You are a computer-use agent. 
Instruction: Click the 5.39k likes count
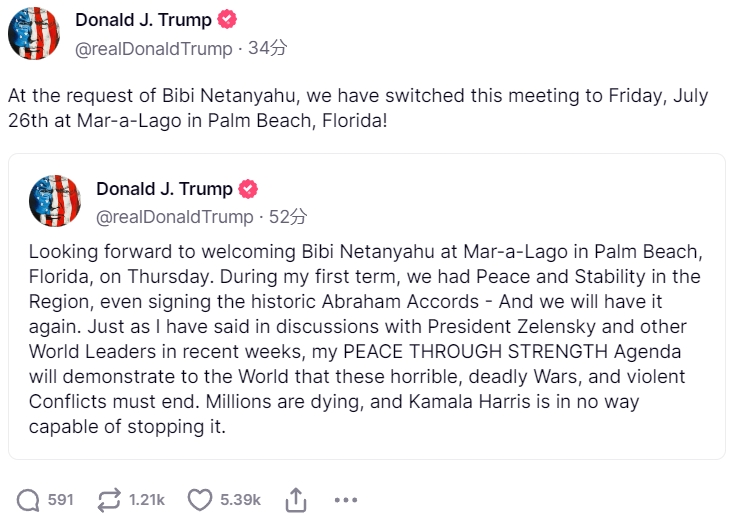[x=240, y=499]
